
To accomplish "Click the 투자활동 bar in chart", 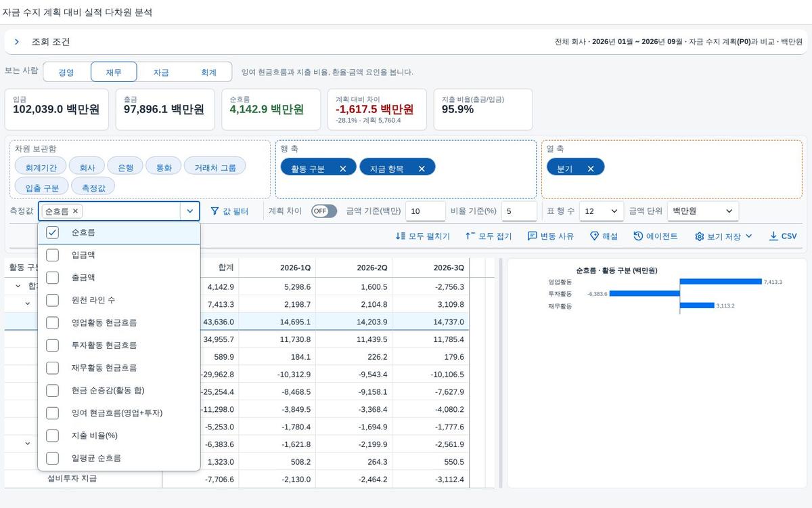I will [644, 294].
